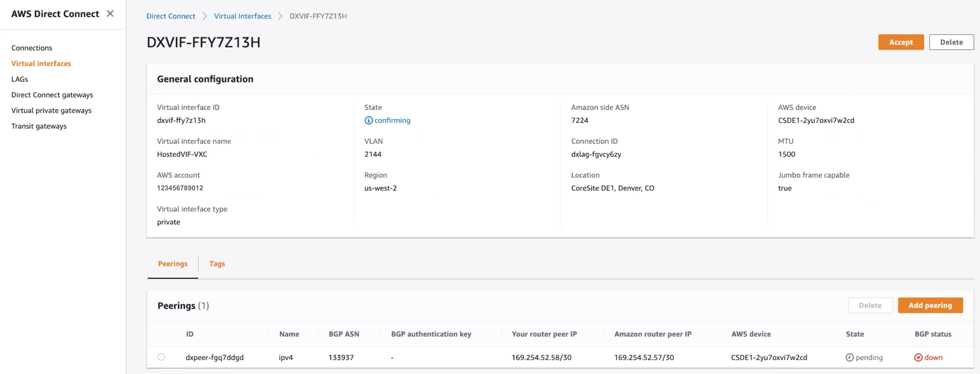Open Virtual private gateways page
Screen dimensions: 980x374
click(51, 110)
